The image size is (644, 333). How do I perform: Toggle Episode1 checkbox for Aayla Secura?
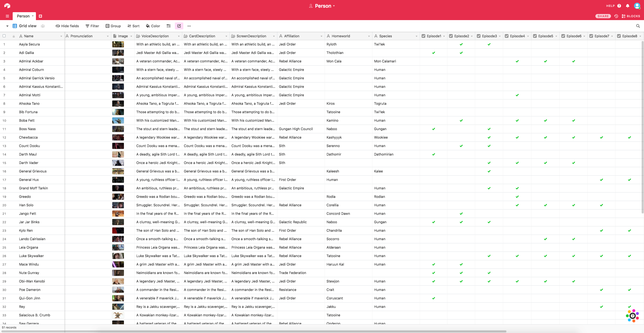point(433,44)
